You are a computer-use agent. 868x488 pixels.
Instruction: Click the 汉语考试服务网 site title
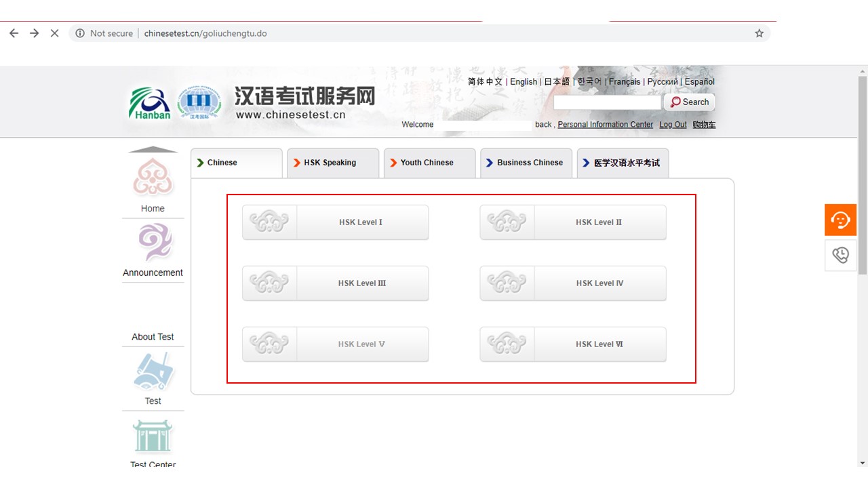304,96
